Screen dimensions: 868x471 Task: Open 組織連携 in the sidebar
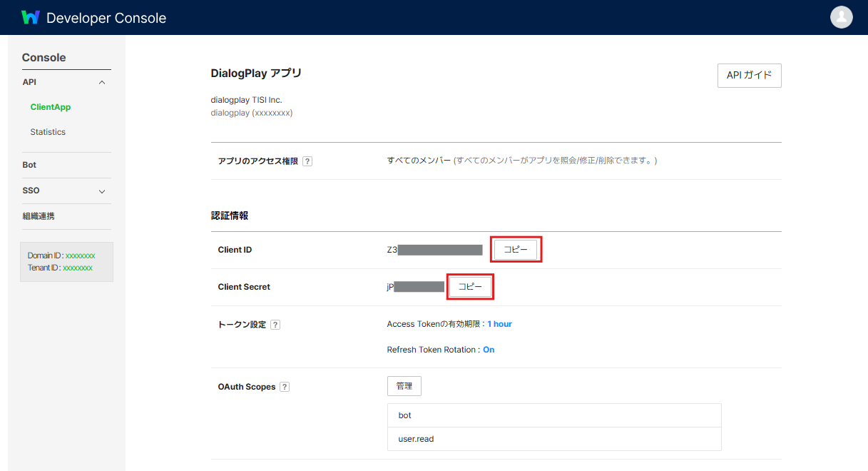[x=39, y=216]
